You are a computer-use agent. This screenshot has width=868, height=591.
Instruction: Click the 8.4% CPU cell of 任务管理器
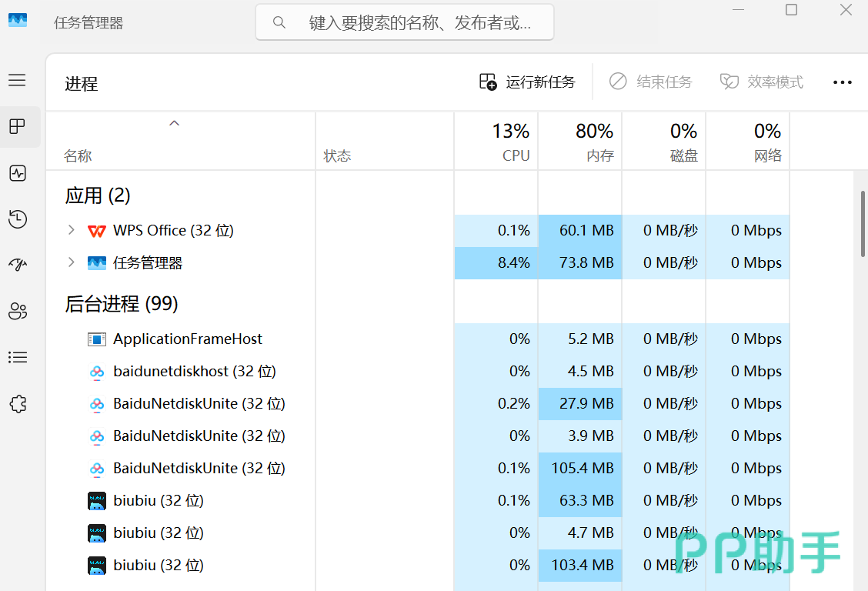point(496,263)
